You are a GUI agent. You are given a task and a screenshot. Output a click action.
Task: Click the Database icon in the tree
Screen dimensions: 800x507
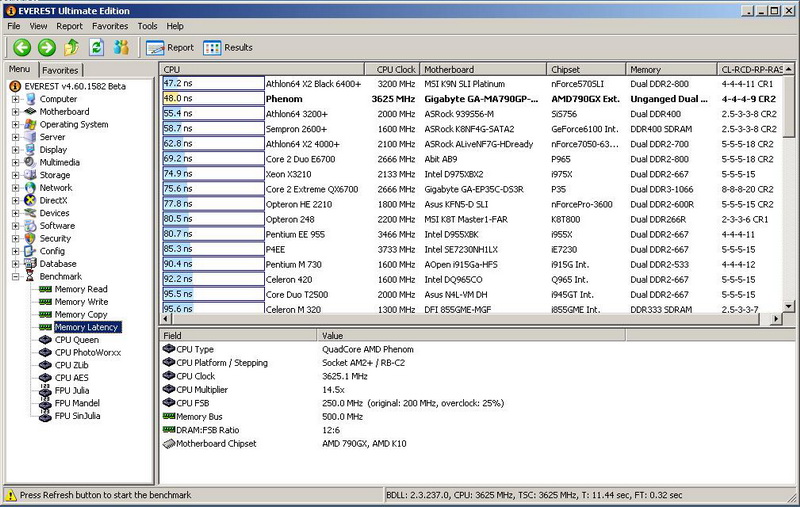[31, 264]
